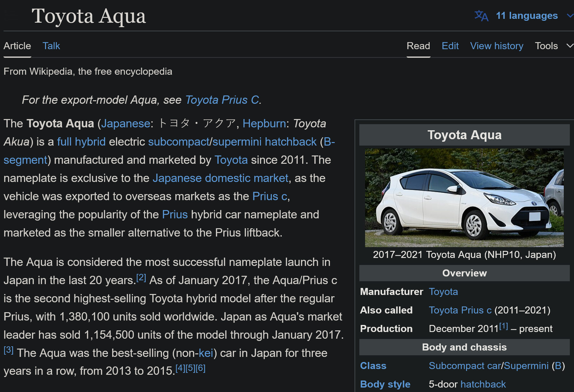Viewport: 574px width, 392px height.
Task: Open the kei car link
Action: pyautogui.click(x=206, y=353)
